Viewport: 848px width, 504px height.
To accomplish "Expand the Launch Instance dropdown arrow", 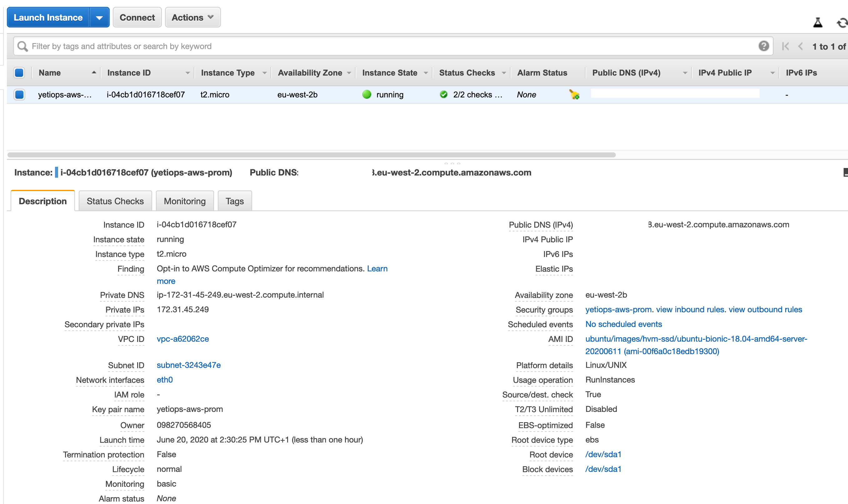I will (x=99, y=17).
